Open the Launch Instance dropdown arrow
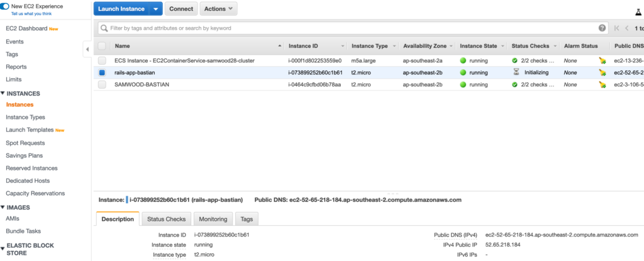This screenshot has width=644, height=261. pos(156,9)
